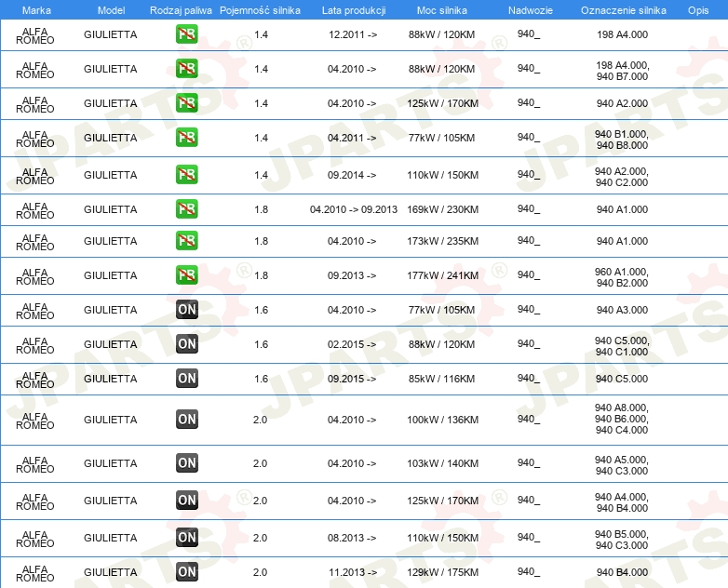
Task: Click petrol icon in the 173kW / 235KM row
Action: click(x=186, y=240)
